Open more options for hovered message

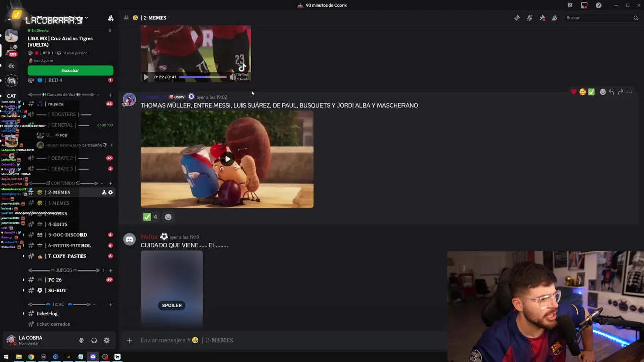coord(629,92)
